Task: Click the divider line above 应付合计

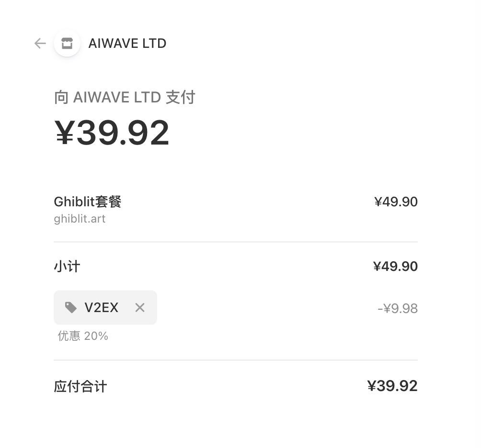Action: click(236, 359)
